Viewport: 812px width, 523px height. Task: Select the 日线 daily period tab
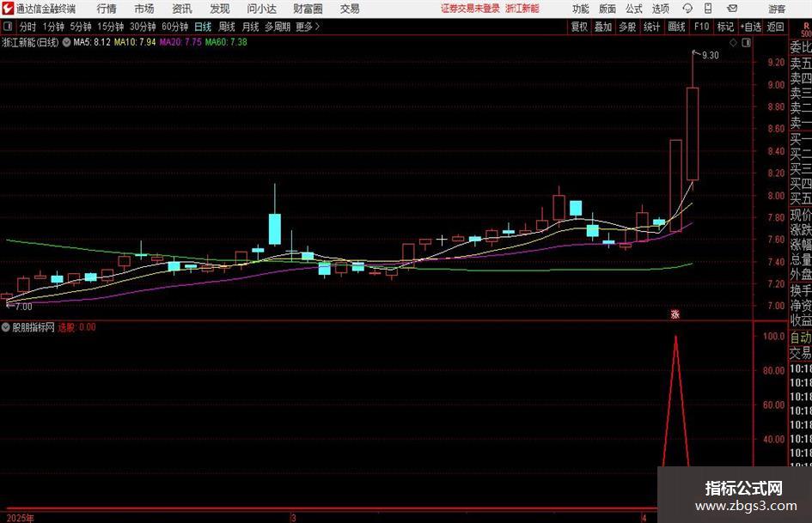click(203, 27)
